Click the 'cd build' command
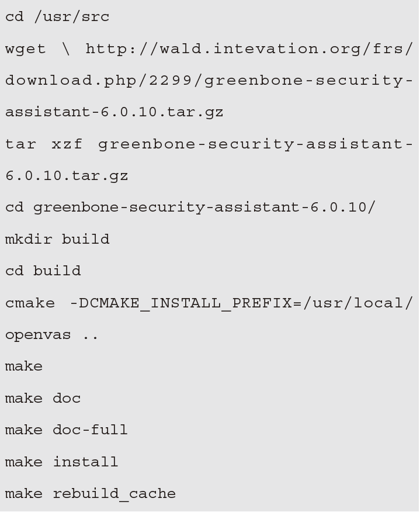This screenshot has width=420, height=512. 43,271
